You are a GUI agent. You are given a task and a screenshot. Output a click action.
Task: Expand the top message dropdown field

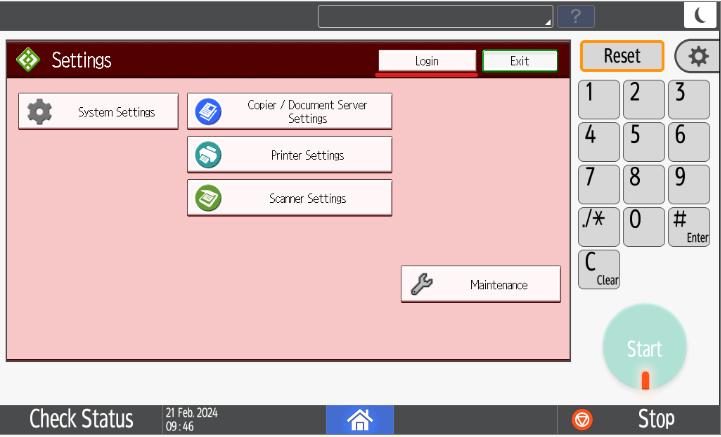pyautogui.click(x=435, y=16)
